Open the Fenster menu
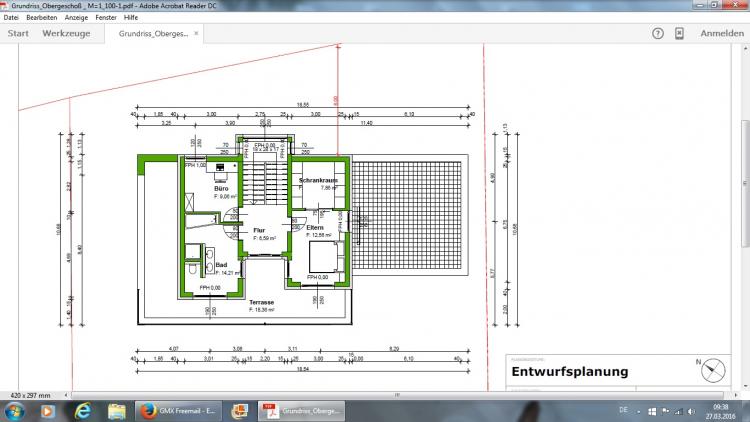 tap(107, 18)
